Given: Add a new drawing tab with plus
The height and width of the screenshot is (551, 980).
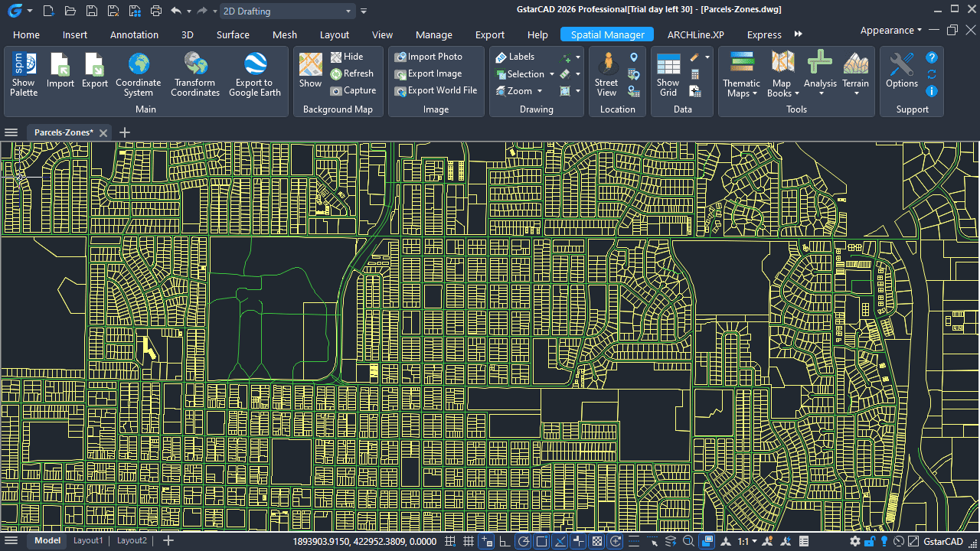Looking at the screenshot, I should click(x=125, y=132).
